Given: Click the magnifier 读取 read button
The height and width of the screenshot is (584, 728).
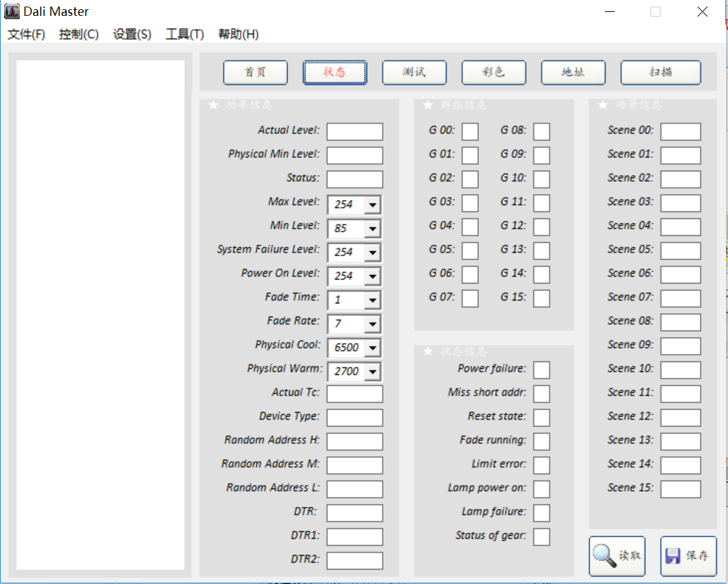Looking at the screenshot, I should coord(617,556).
